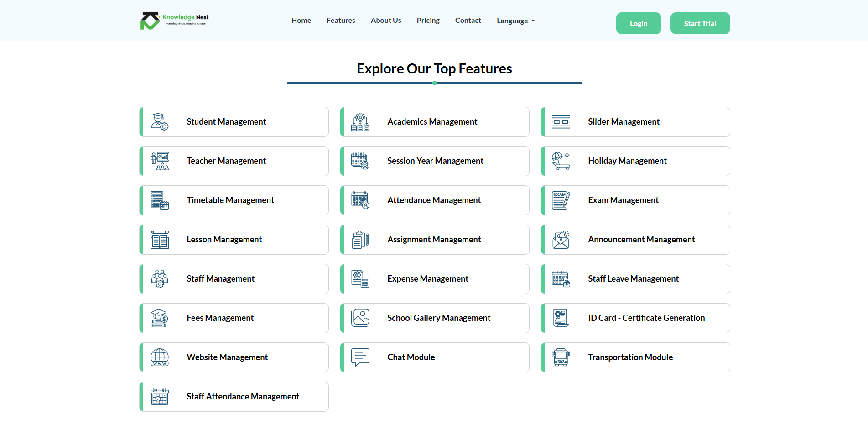This screenshot has height=430, width=868.
Task: Click the Announcement Management megaphone icon
Action: click(x=561, y=240)
